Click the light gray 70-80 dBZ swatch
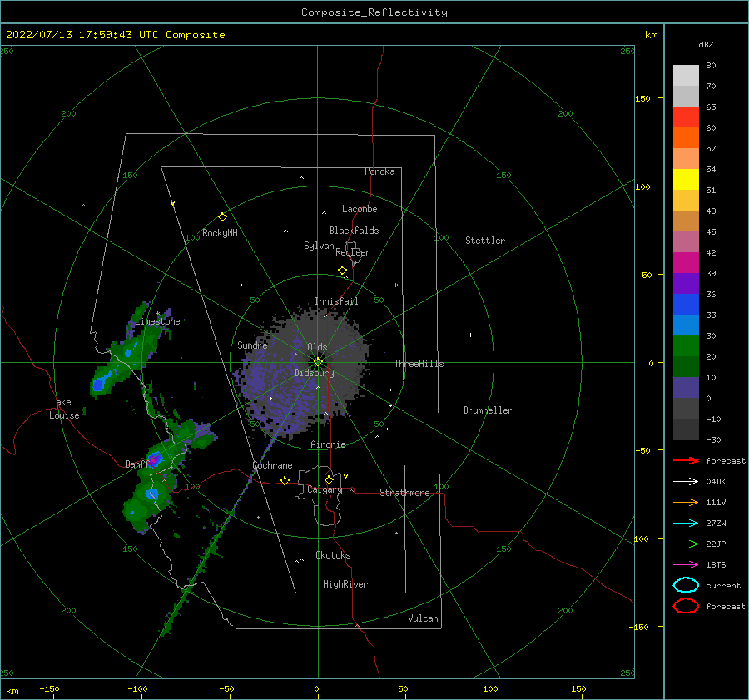Image resolution: width=749 pixels, height=700 pixels. pos(686,76)
